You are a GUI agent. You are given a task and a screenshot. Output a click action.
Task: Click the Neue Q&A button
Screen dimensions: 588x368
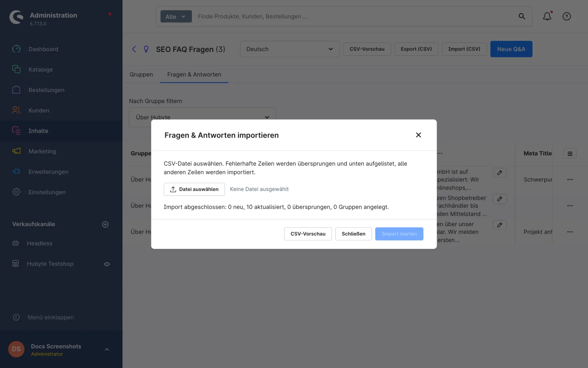pos(511,49)
